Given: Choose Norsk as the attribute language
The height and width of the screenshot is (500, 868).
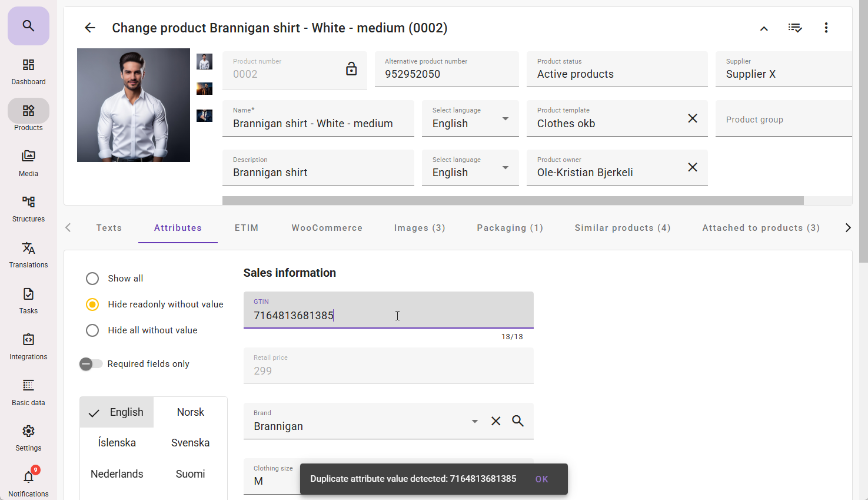Looking at the screenshot, I should coord(190,412).
